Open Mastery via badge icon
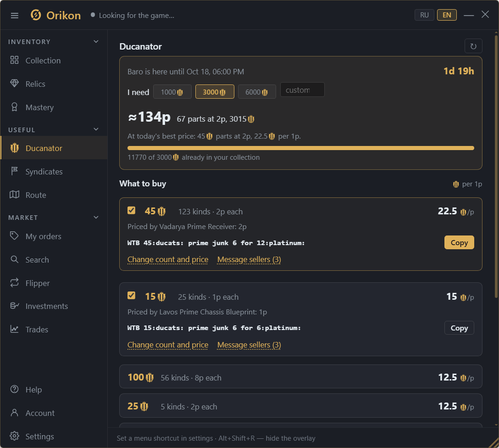 click(14, 107)
